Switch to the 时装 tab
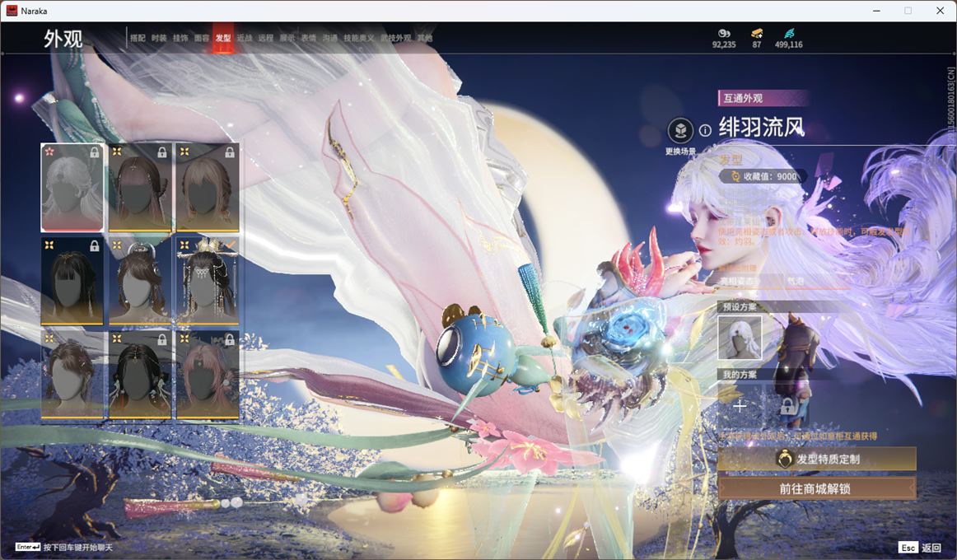The width and height of the screenshot is (957, 560). pos(159,38)
